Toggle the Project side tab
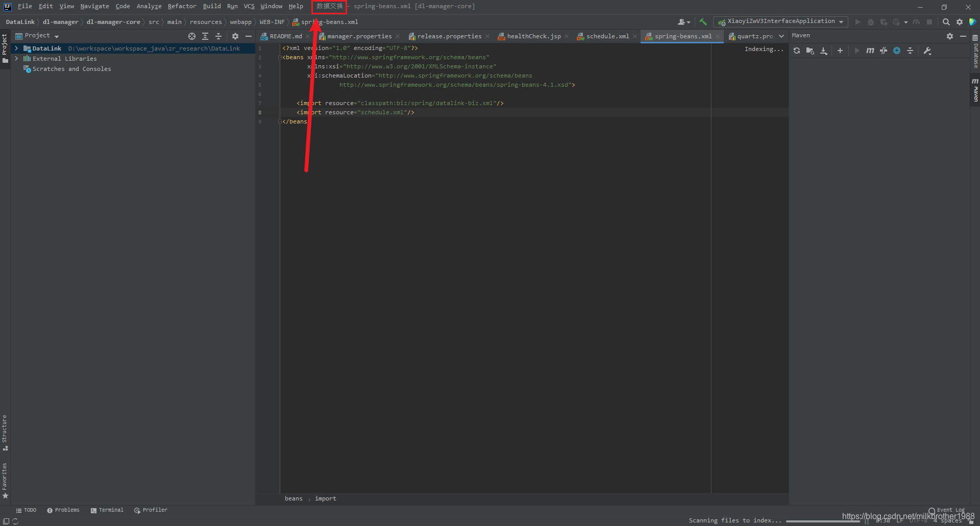This screenshot has width=980, height=526. (5, 48)
